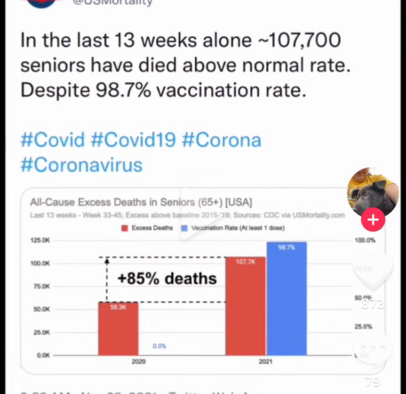Select the 2020 red excess deaths bar
Viewport: 406px width, 394px height.
[x=118, y=329]
